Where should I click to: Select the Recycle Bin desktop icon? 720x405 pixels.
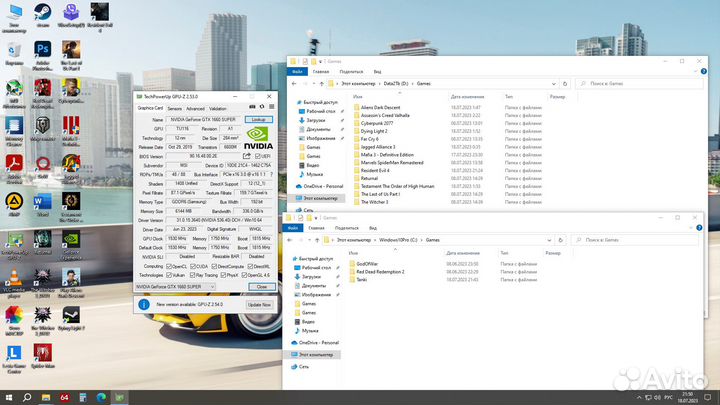click(14, 54)
